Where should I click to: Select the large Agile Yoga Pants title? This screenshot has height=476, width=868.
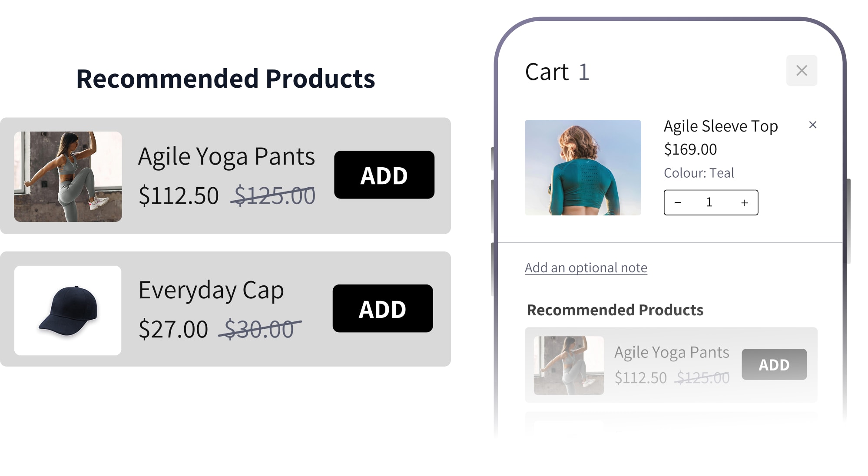(226, 156)
